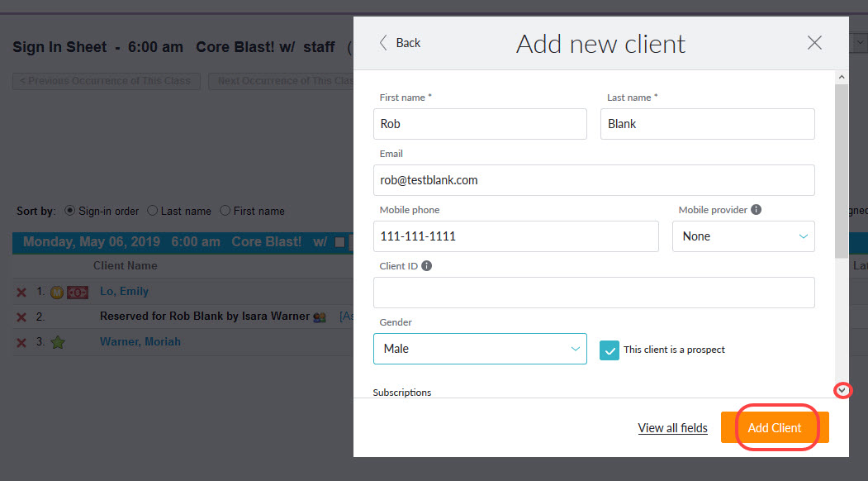Image resolution: width=868 pixels, height=481 pixels.
Task: Click the back chevron in the dialog header
Action: tap(382, 42)
